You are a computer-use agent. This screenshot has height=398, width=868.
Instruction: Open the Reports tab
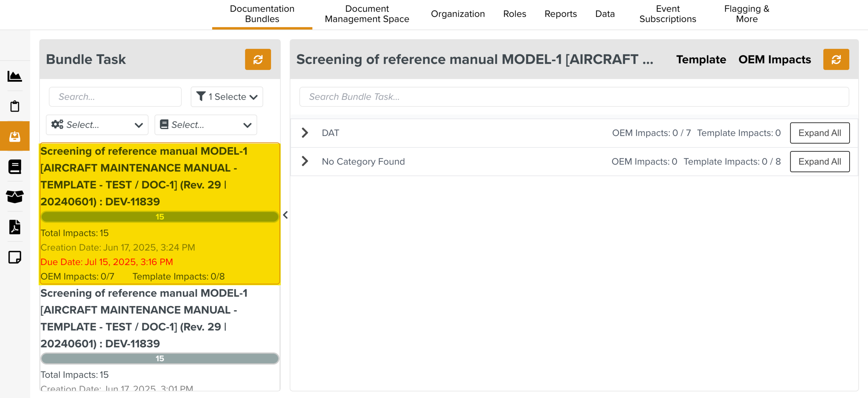coord(560,14)
